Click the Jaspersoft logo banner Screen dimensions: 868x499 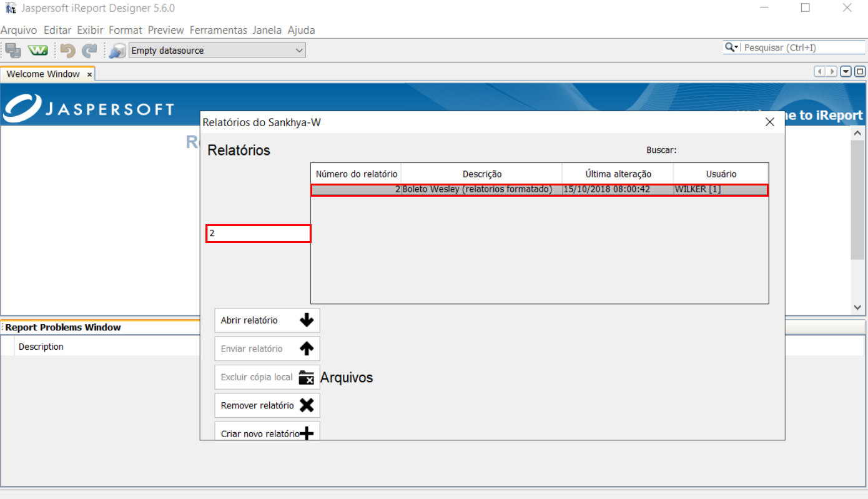click(x=89, y=107)
